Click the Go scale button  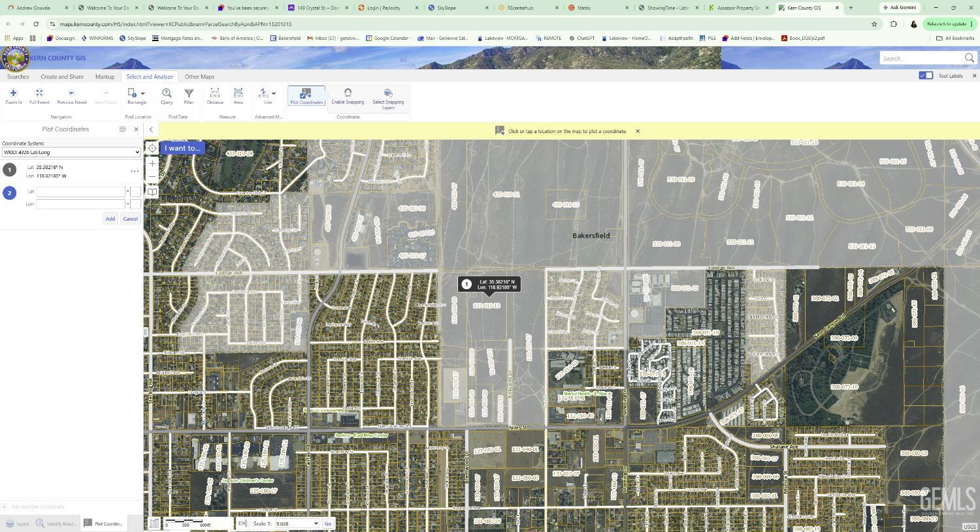pyautogui.click(x=328, y=524)
